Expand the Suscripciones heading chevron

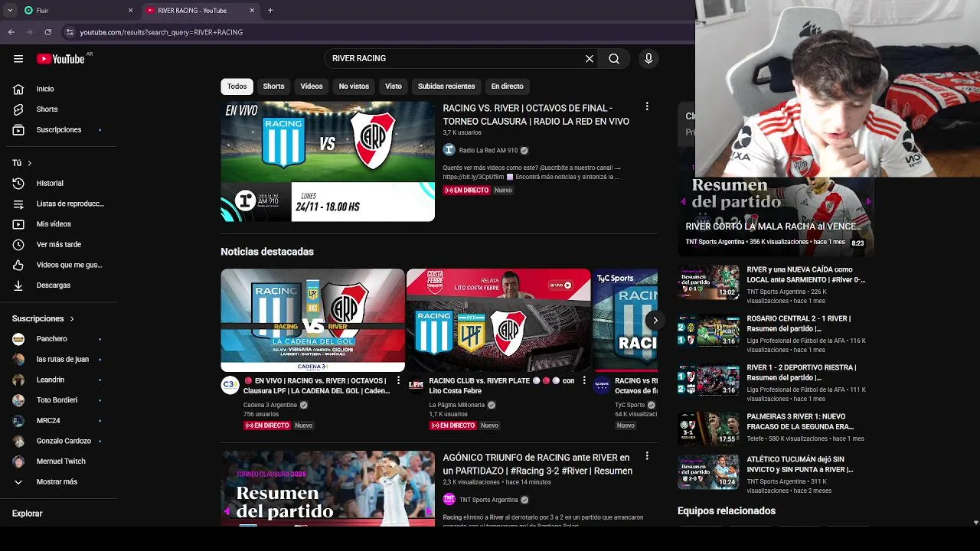(x=72, y=318)
